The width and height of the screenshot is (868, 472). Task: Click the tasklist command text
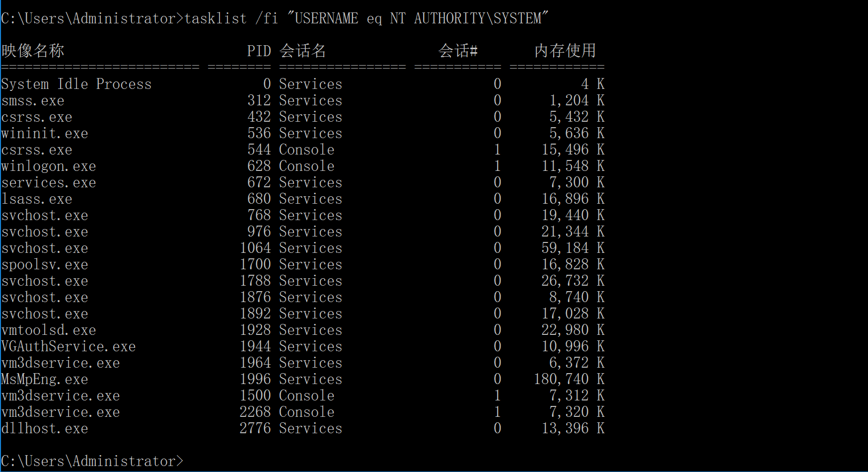(x=366, y=18)
